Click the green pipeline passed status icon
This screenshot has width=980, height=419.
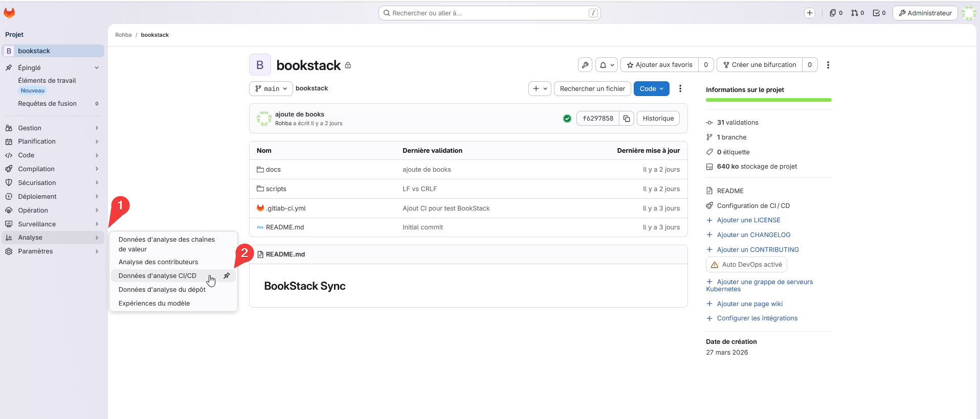[x=567, y=119]
